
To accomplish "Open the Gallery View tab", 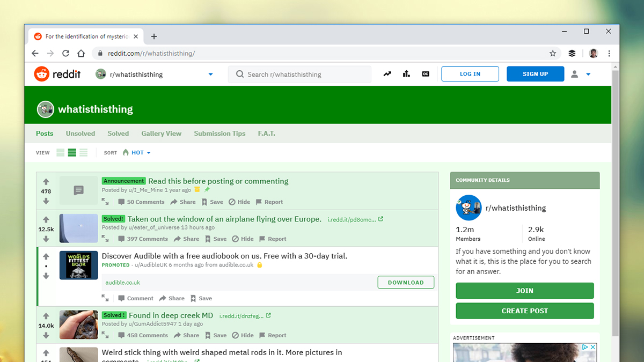I will tap(162, 134).
